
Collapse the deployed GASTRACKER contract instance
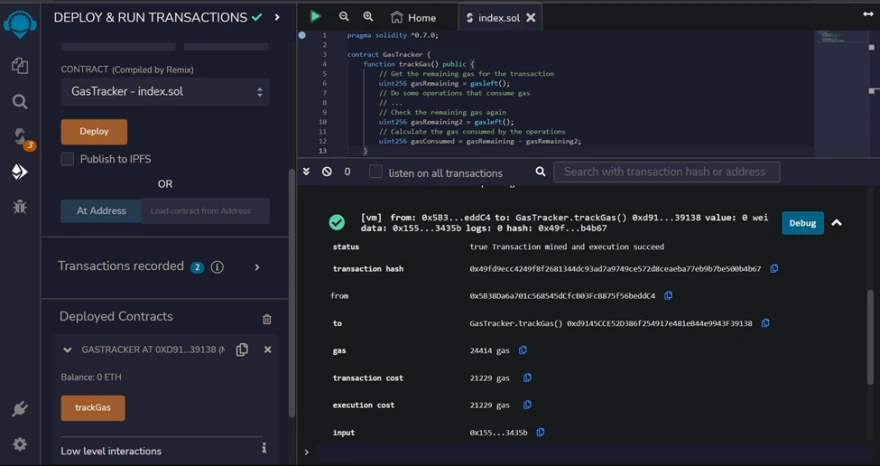(68, 350)
